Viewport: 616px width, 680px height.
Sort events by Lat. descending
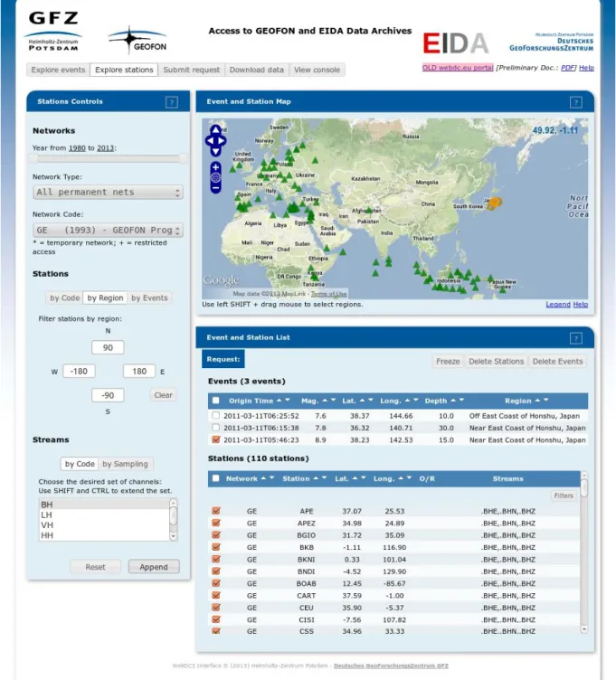coord(371,401)
